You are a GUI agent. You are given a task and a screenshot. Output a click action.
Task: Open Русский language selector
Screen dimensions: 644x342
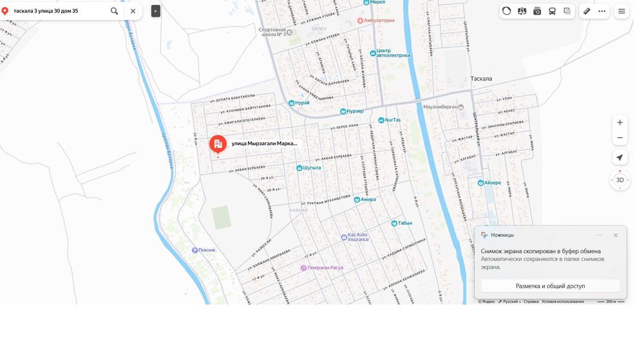(509, 301)
